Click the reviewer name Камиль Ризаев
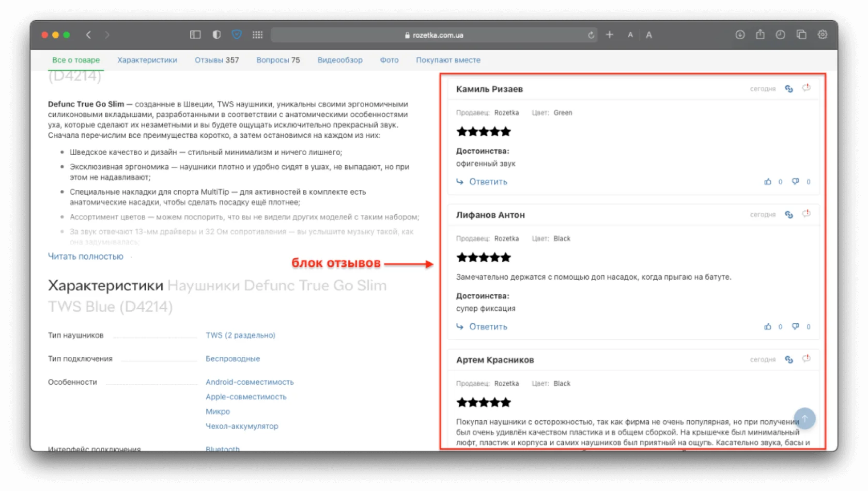 pyautogui.click(x=490, y=89)
